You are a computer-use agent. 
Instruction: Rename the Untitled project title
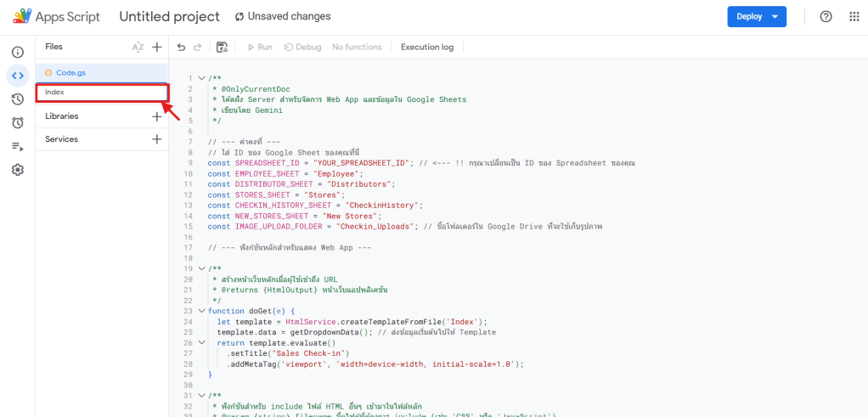coord(169,17)
